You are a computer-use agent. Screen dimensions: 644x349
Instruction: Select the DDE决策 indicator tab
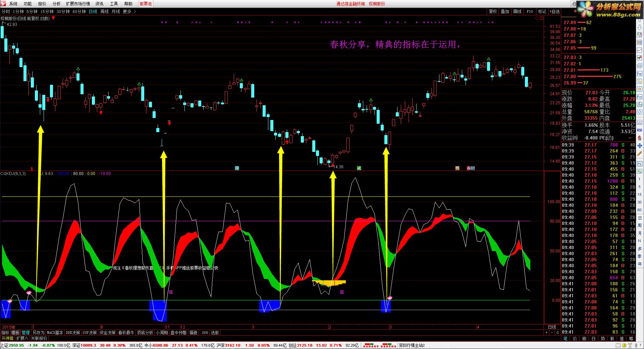pos(73,333)
